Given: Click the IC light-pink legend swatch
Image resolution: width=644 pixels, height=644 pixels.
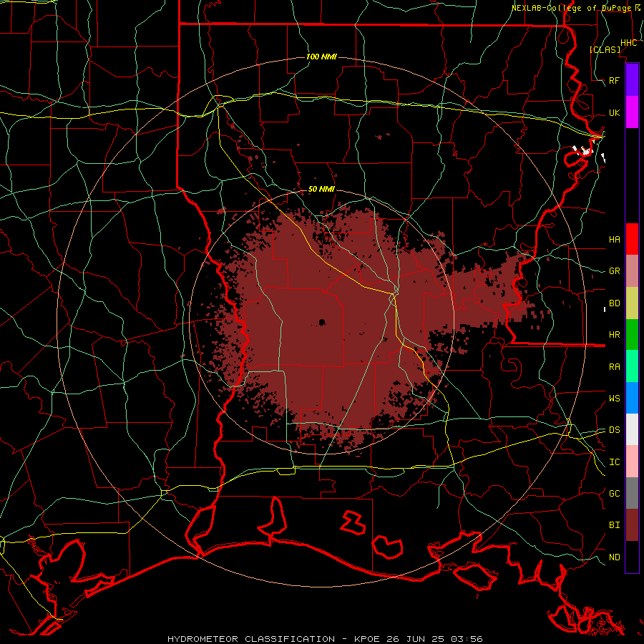Looking at the screenshot, I should point(632,462).
